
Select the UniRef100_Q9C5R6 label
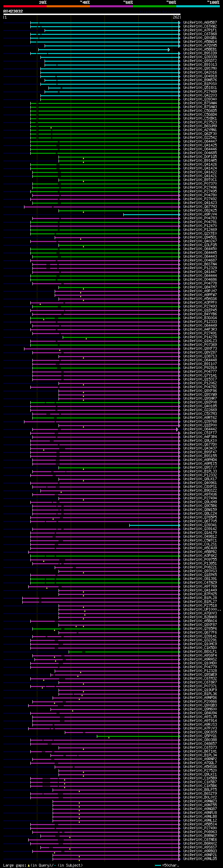tap(200, 506)
